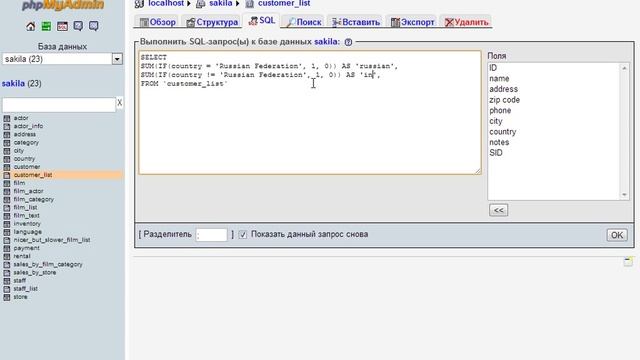Follow the localhost breadcrumb link

[166, 4]
